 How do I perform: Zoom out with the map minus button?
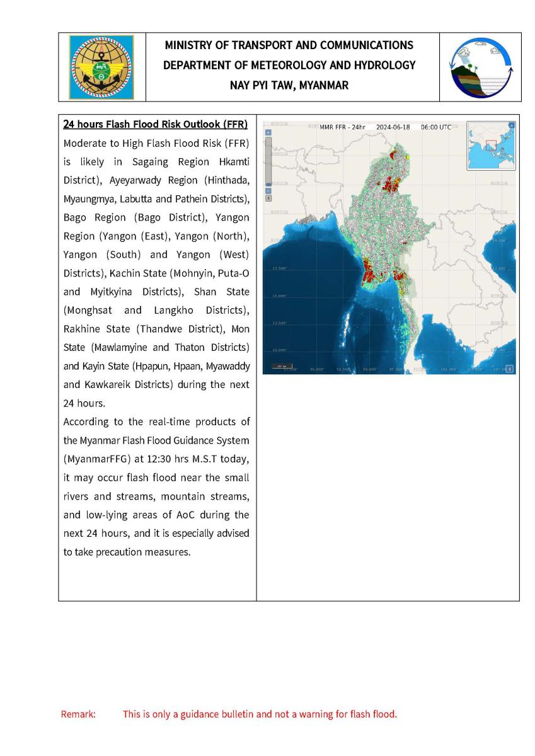click(x=268, y=190)
